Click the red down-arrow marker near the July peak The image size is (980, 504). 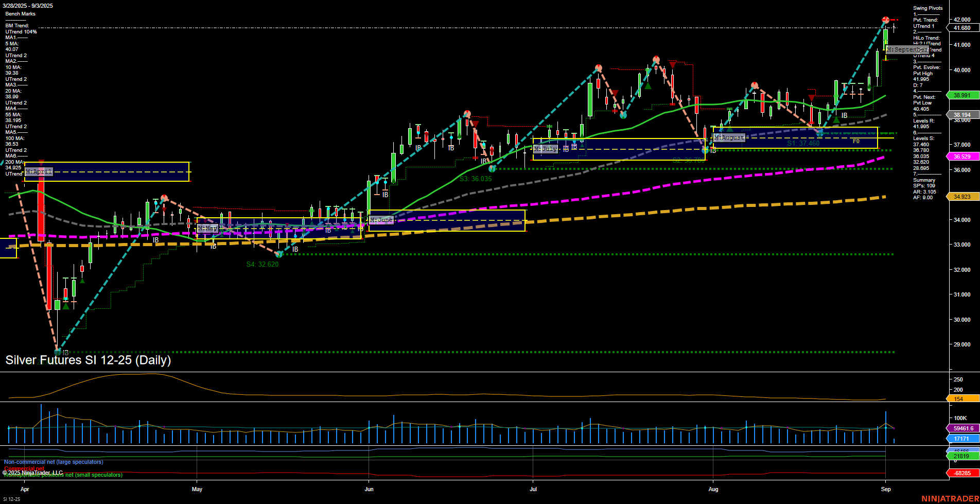[x=673, y=65]
